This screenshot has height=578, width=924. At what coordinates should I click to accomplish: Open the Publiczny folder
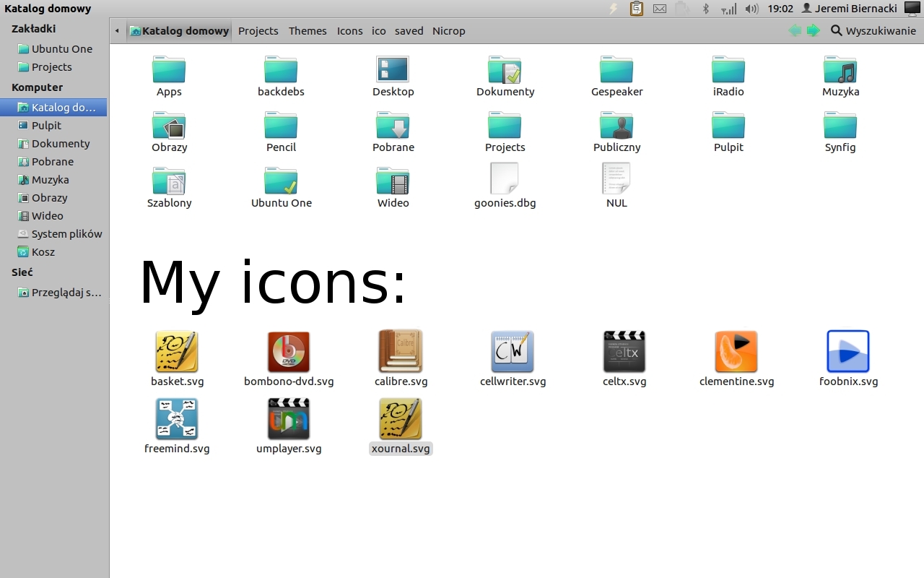coord(616,126)
